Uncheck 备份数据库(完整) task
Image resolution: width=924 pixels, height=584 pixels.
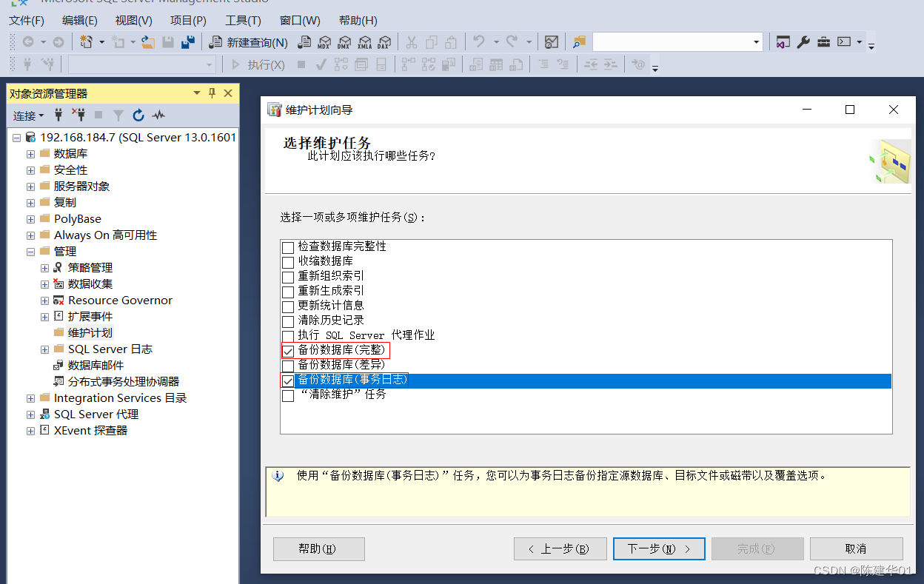288,350
